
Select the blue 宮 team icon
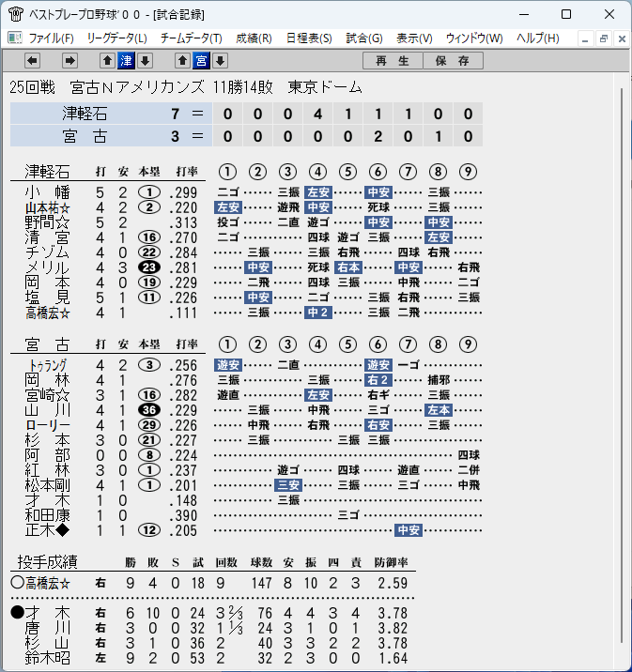[x=201, y=61]
